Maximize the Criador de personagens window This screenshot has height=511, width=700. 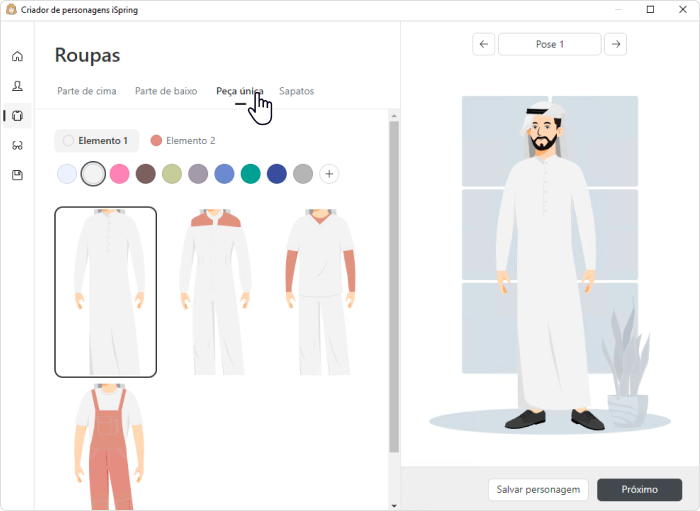[x=650, y=9]
